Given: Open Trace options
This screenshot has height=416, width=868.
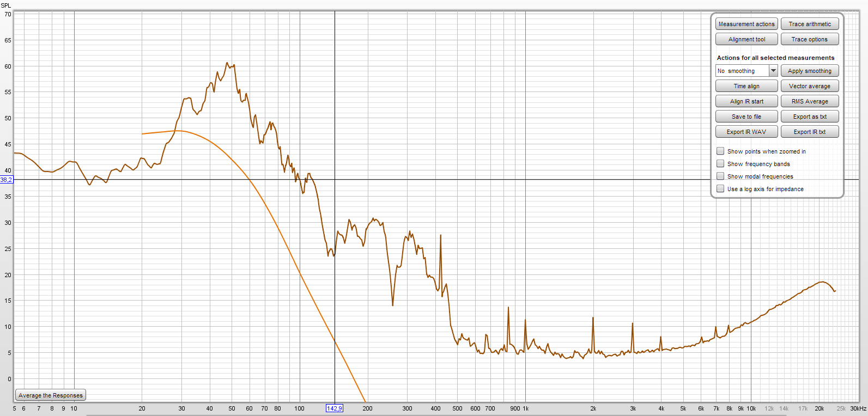Looking at the screenshot, I should 810,39.
